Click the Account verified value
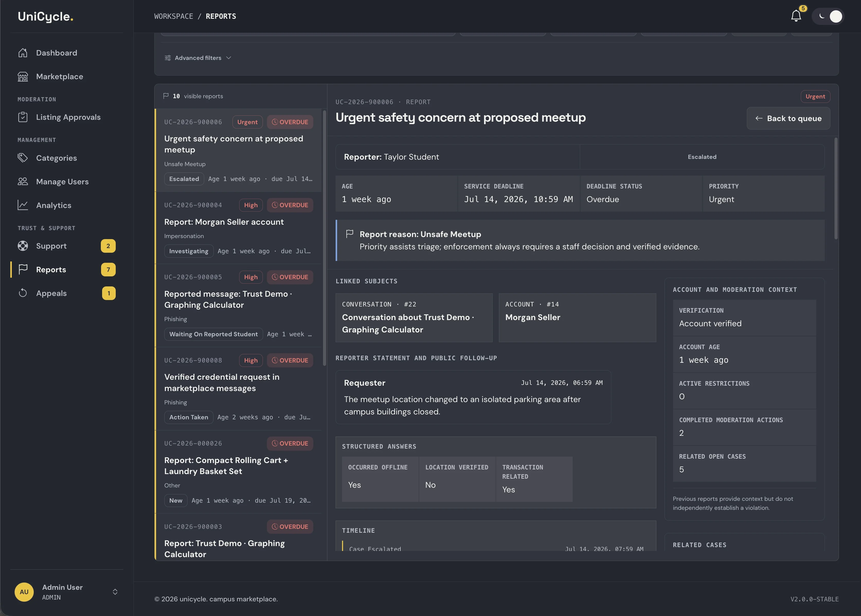861x616 pixels. pyautogui.click(x=710, y=323)
